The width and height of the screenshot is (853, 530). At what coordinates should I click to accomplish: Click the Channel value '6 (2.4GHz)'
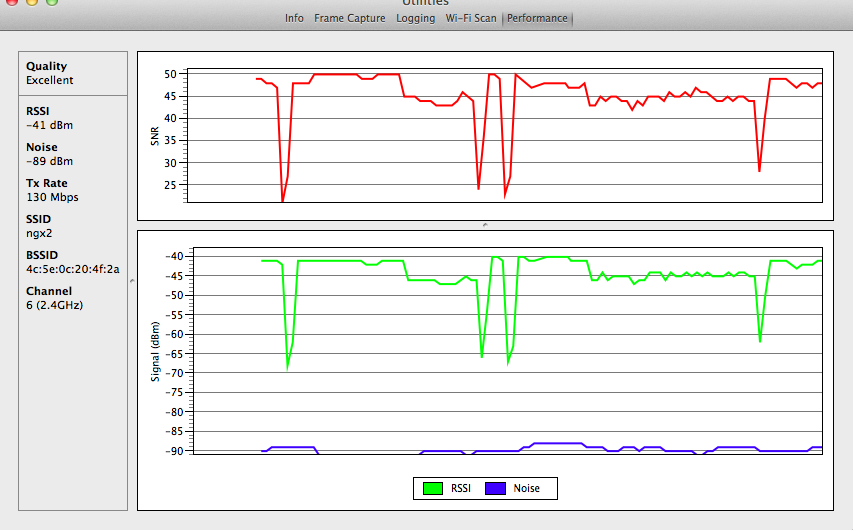54,305
